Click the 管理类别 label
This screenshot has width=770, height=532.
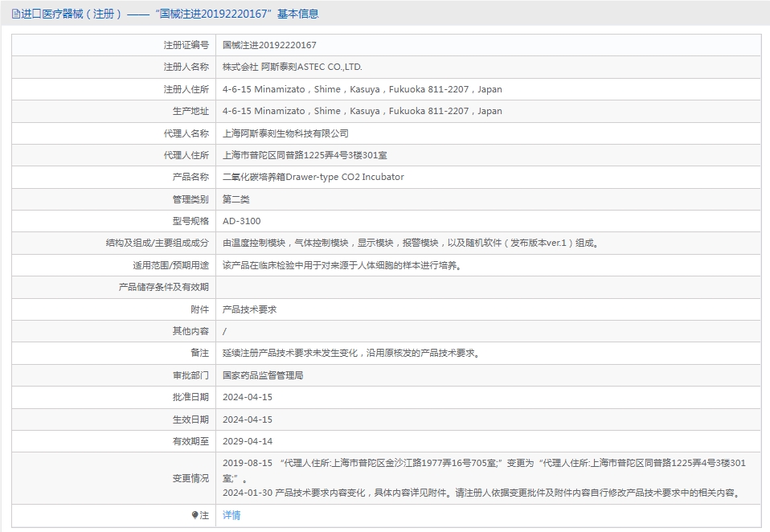point(190,199)
